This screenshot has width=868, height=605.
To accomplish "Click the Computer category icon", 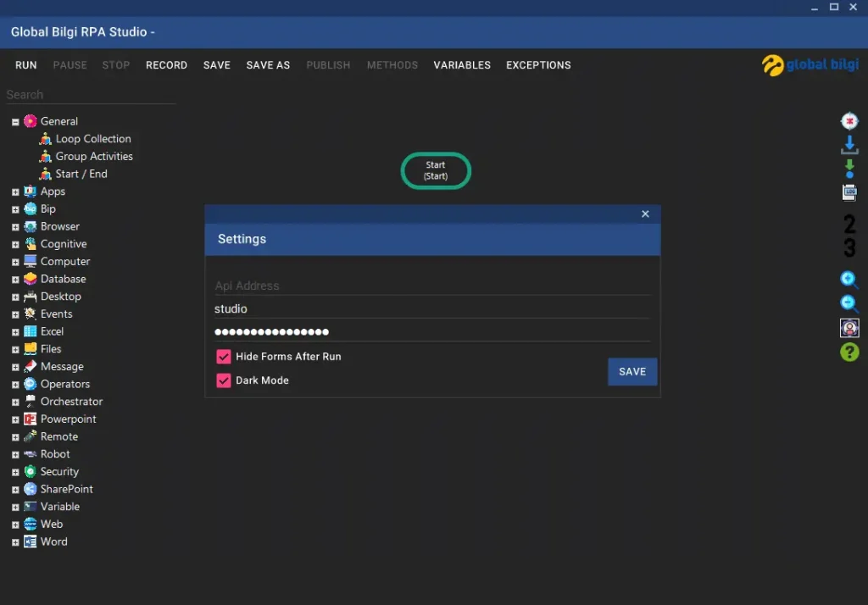I will tap(31, 261).
